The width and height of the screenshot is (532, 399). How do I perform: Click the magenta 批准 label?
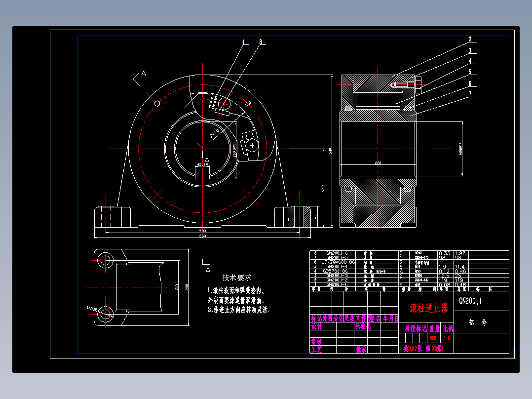click(361, 349)
